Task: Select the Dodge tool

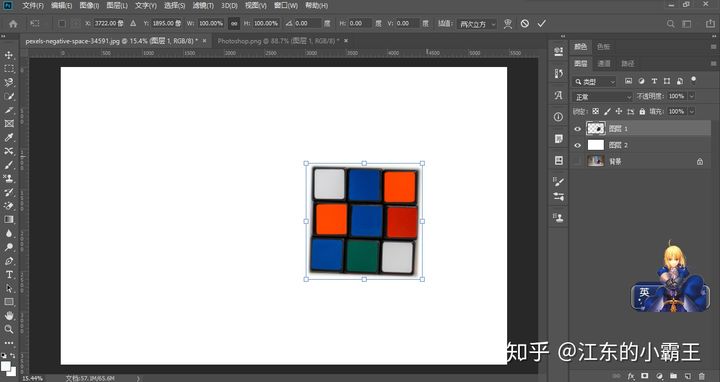Action: tap(9, 247)
